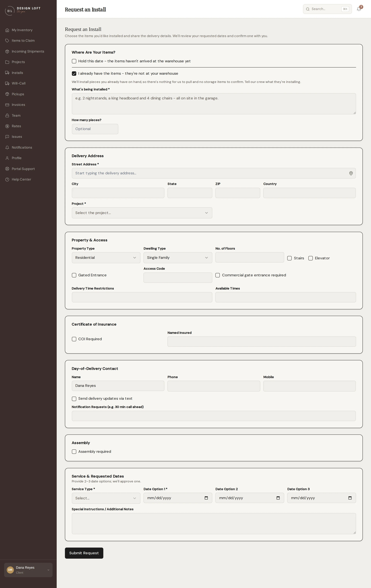This screenshot has width=371, height=588.
Task: Focus the Search box in header
Action: [327, 9]
